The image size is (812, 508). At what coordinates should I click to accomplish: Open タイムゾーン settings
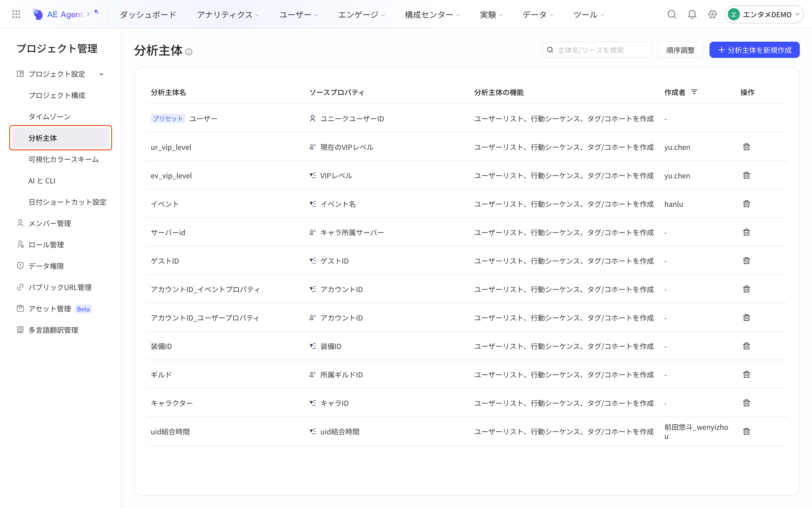49,117
